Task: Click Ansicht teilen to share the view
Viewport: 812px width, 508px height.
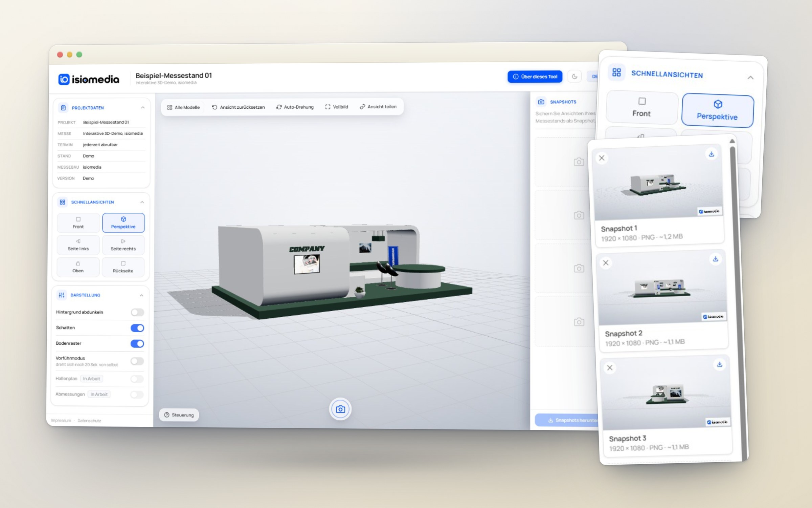Action: tap(378, 107)
